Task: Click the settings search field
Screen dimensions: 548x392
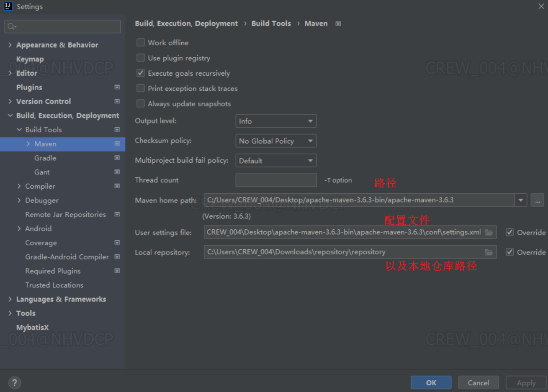Action: 63,26
